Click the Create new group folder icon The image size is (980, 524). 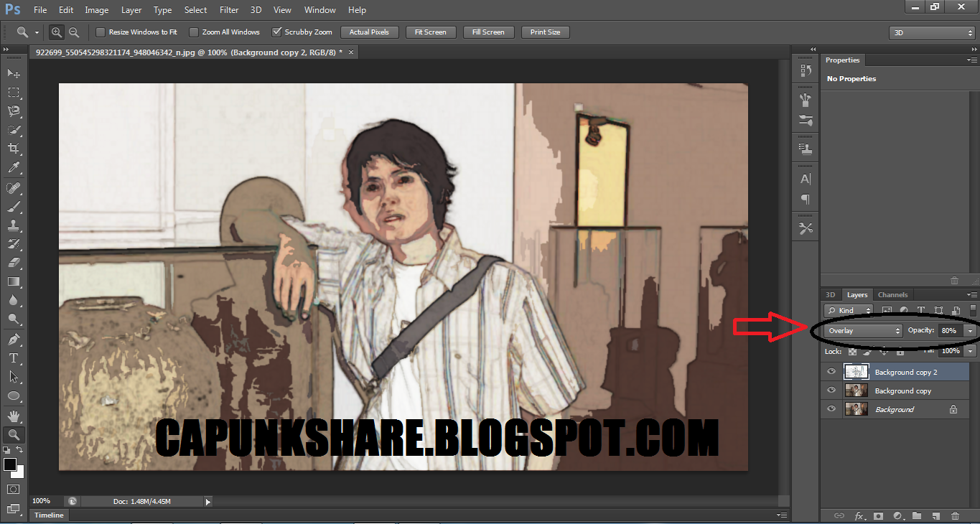[x=917, y=515]
